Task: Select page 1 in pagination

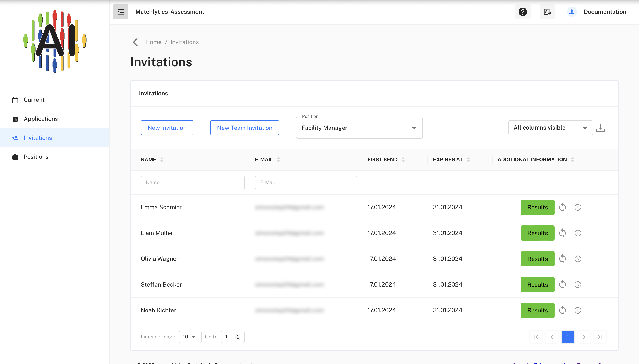Action: (568, 337)
